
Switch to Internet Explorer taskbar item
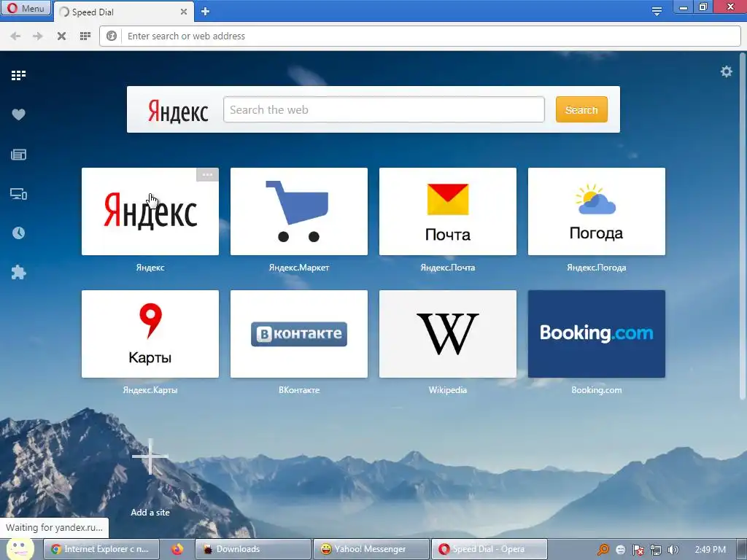[x=101, y=549]
